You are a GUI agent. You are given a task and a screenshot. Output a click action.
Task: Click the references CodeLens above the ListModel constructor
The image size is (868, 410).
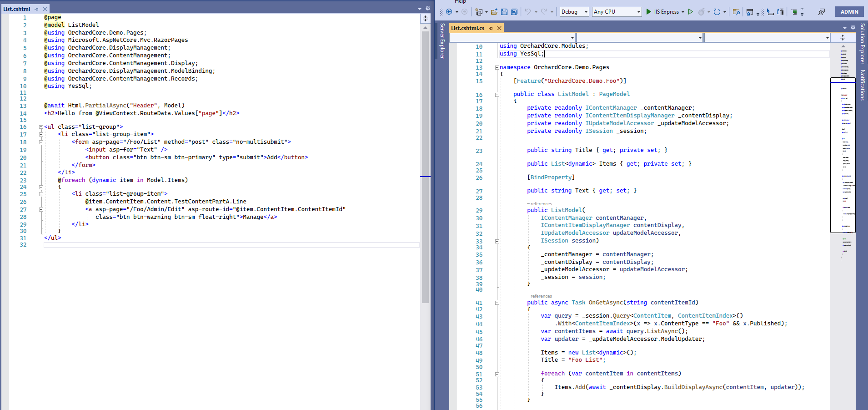click(539, 204)
